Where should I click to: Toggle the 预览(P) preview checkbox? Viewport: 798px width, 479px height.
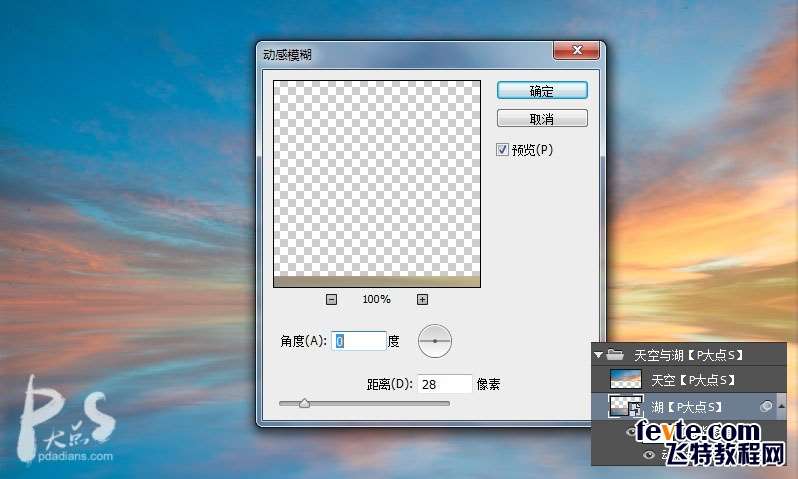(502, 150)
